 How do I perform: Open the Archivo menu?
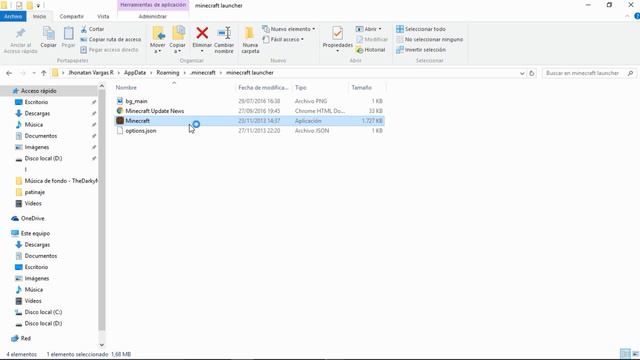click(x=13, y=16)
